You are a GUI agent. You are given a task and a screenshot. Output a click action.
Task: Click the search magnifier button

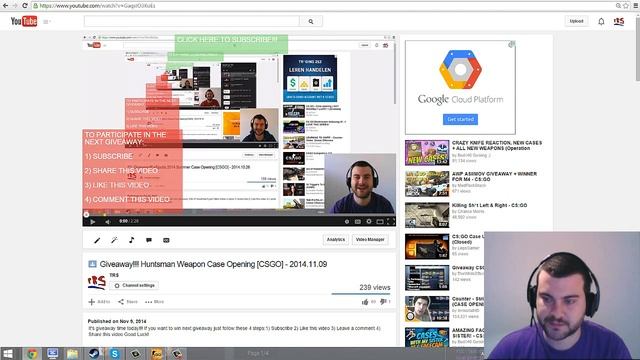[311, 21]
